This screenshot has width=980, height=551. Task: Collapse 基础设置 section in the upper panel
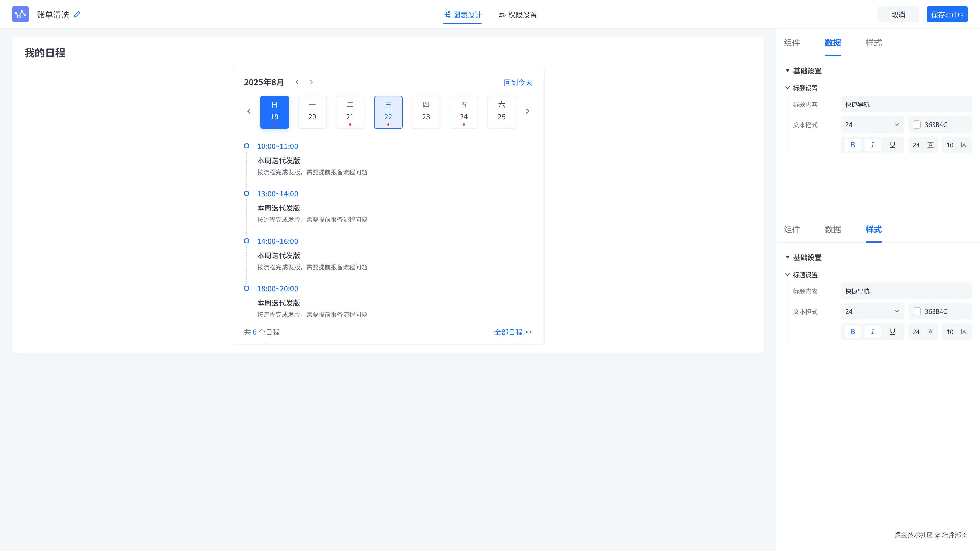[788, 71]
